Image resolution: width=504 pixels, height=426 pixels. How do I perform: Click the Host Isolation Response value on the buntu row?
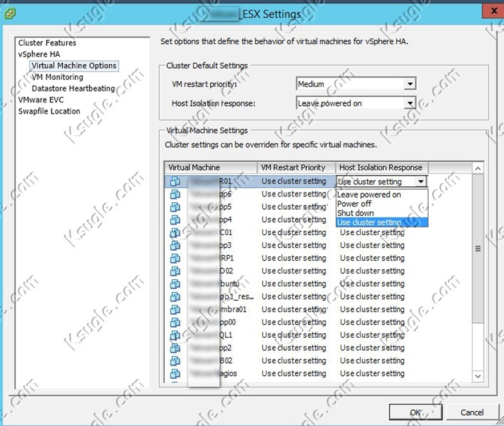pyautogui.click(x=372, y=284)
